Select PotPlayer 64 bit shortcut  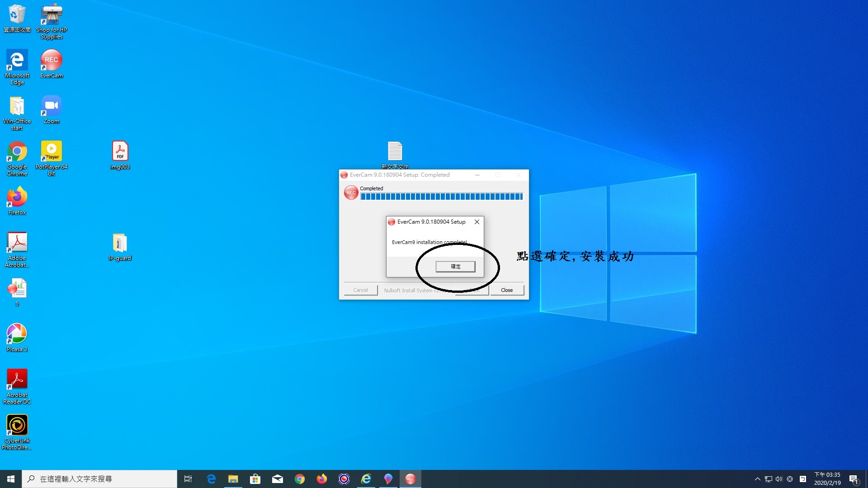click(x=52, y=158)
